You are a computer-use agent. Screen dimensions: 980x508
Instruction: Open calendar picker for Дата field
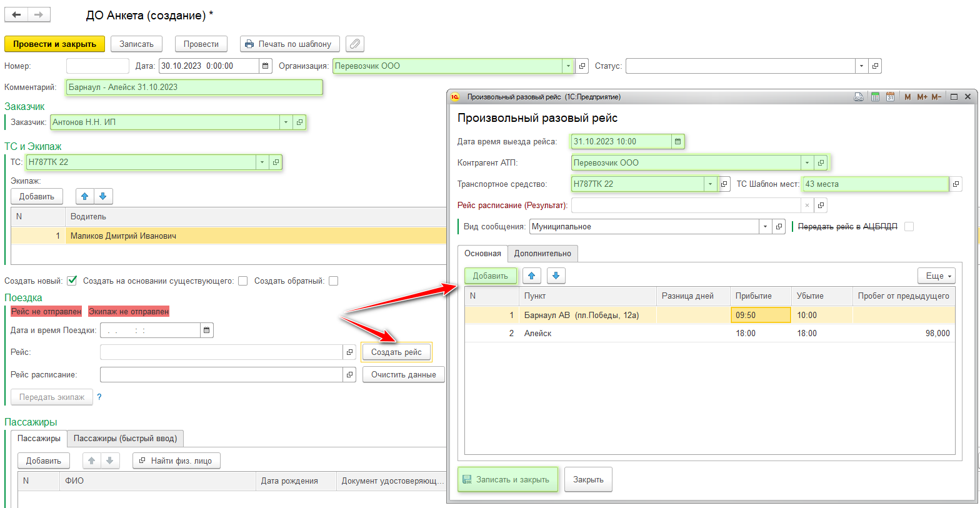(x=266, y=66)
